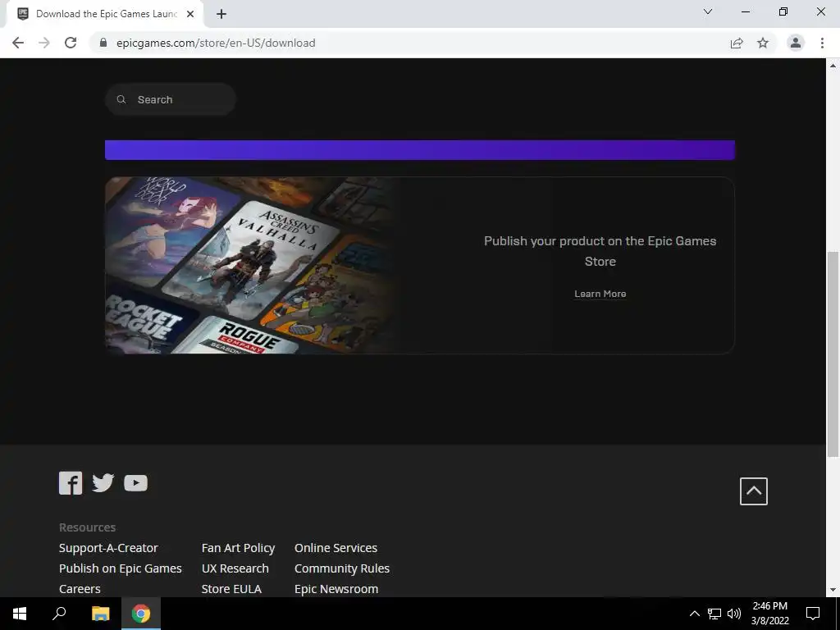Click the scrollbar up arrow
Image resolution: width=840 pixels, height=630 pixels.
[x=833, y=66]
